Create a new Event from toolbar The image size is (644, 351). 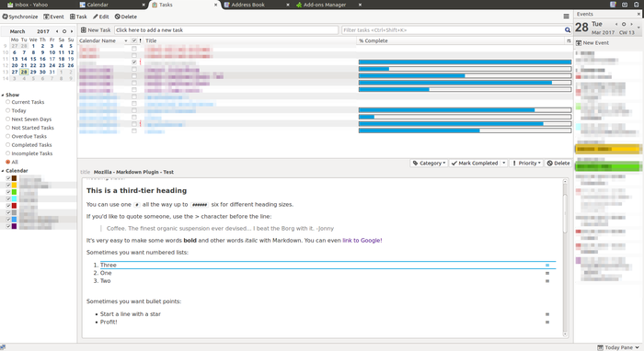(x=53, y=17)
